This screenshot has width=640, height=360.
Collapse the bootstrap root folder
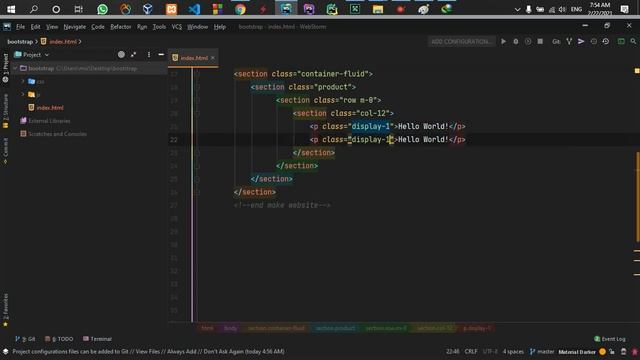tap(16, 69)
